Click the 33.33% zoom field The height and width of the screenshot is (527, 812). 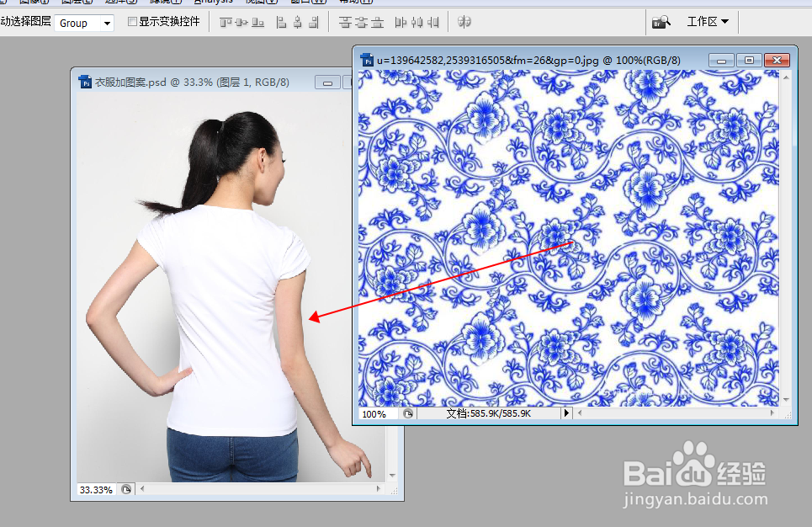(x=96, y=490)
